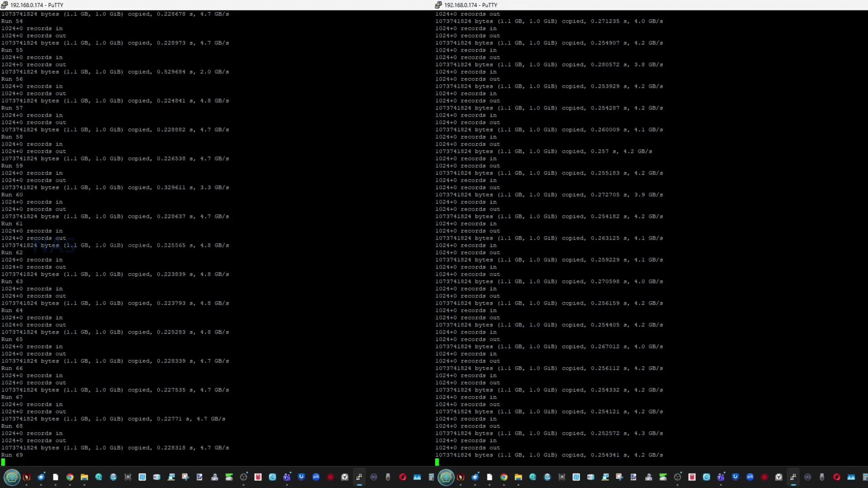This screenshot has height=488, width=868.
Task: Click the active PuTTY icon on the right taskbar
Action: [x=793, y=477]
